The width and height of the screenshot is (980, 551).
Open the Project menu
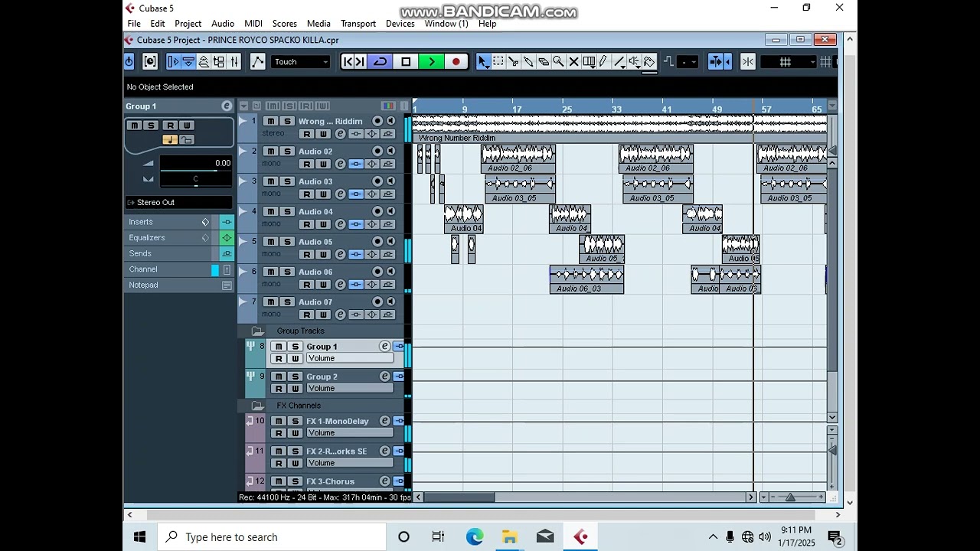click(x=188, y=24)
